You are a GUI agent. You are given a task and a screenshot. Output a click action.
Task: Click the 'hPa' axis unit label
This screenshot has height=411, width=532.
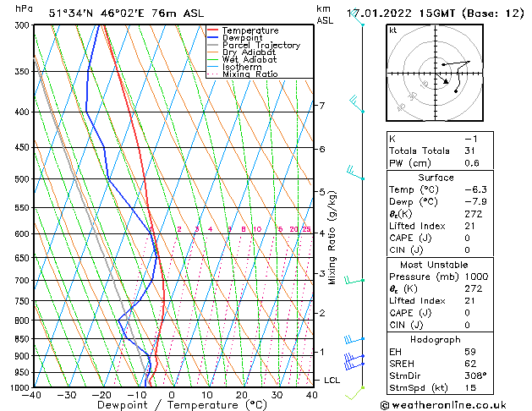[24, 8]
